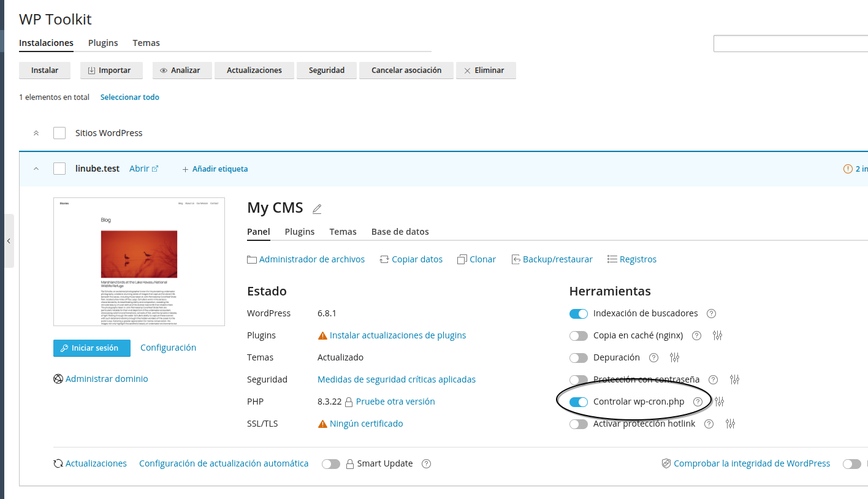Click Añadir etiqueta
Screen dimensions: 868x499
pos(215,169)
